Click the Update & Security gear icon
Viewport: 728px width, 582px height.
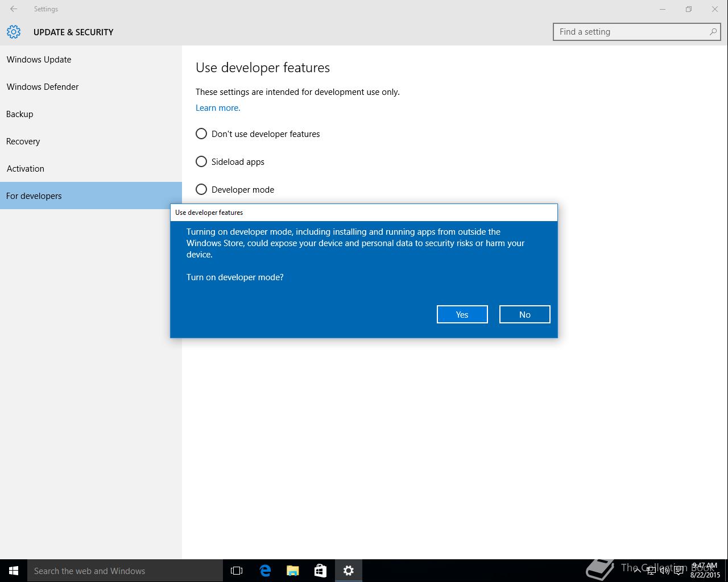coord(14,32)
